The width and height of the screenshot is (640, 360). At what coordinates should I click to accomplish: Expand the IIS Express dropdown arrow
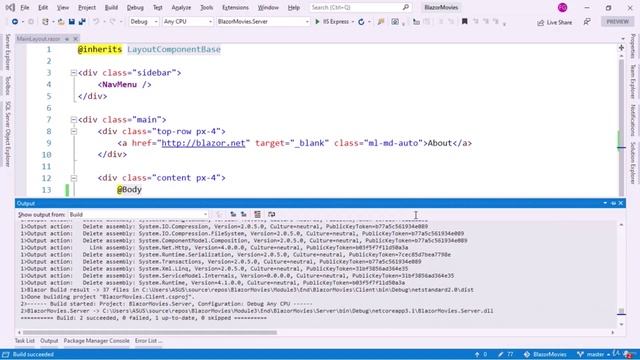tap(353, 22)
